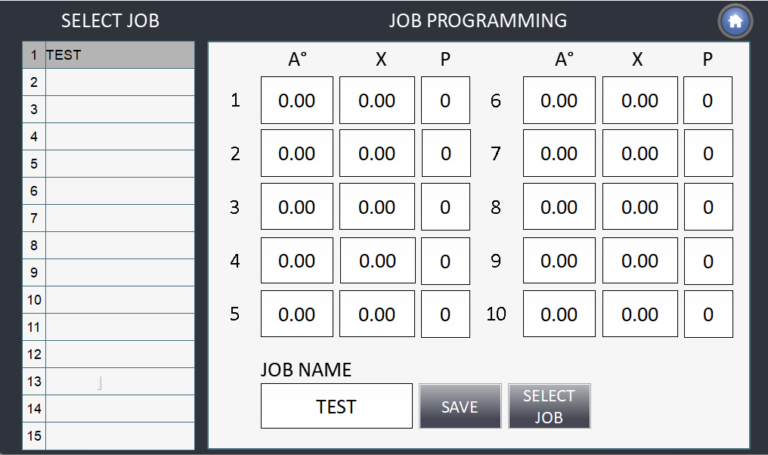This screenshot has width=768, height=455.
Task: Edit step 7 P value field
Action: 708,153
